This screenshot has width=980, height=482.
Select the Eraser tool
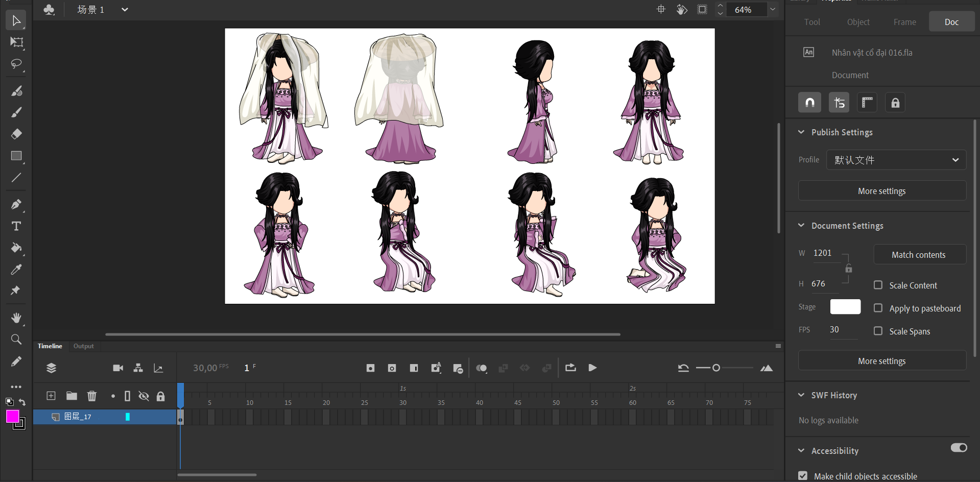(x=16, y=134)
